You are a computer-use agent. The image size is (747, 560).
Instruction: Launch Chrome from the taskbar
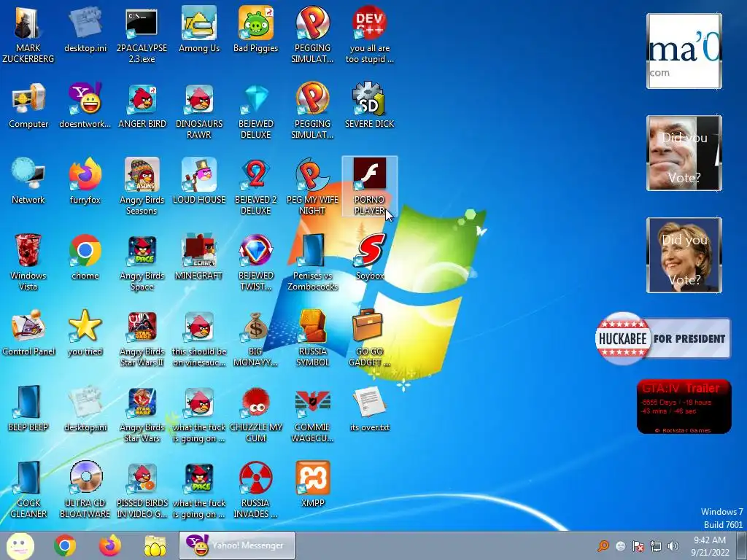click(65, 545)
